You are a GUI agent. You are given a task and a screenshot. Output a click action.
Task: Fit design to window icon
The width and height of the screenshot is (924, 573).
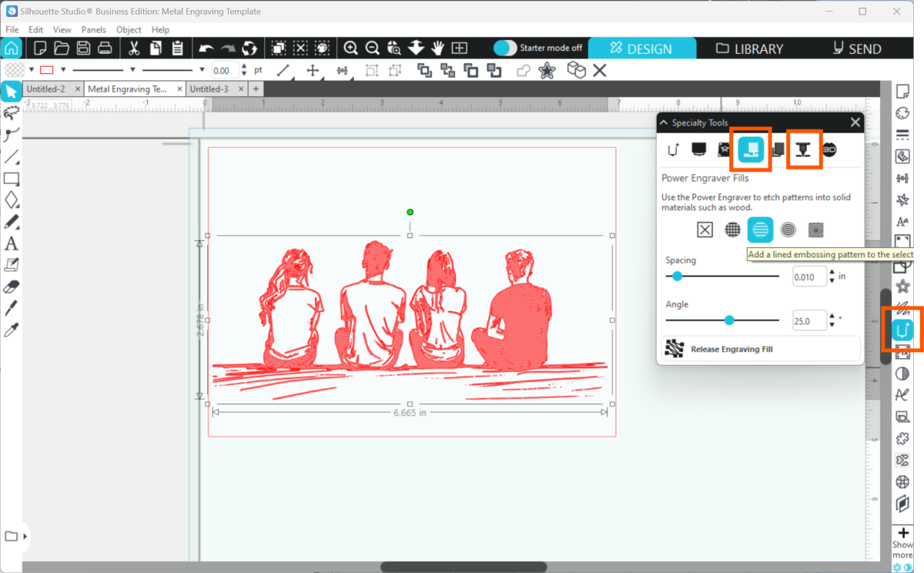click(460, 48)
